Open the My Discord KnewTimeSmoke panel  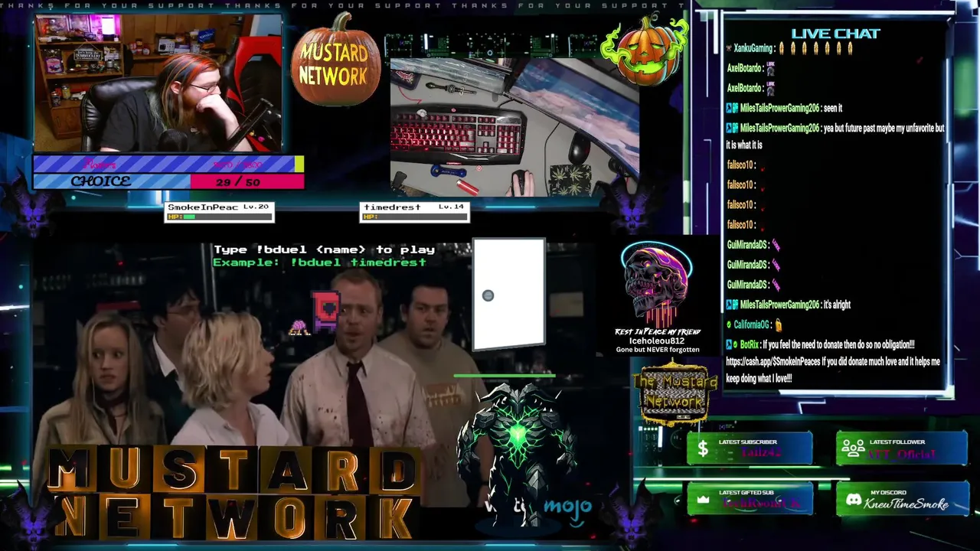(x=901, y=499)
